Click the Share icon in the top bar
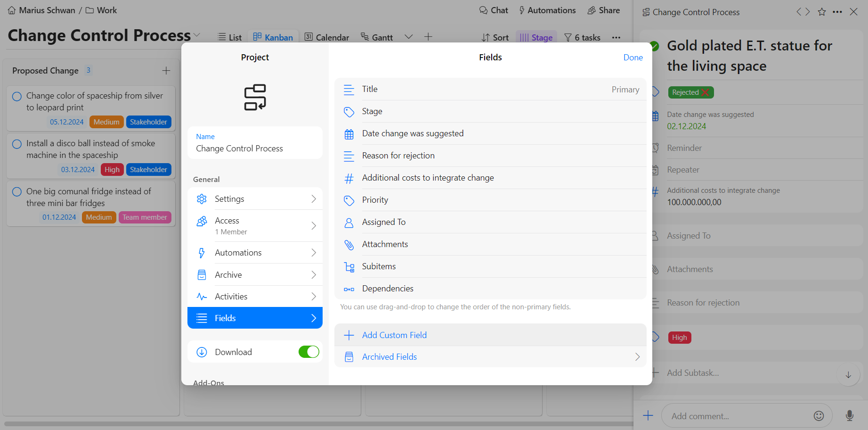 (592, 10)
